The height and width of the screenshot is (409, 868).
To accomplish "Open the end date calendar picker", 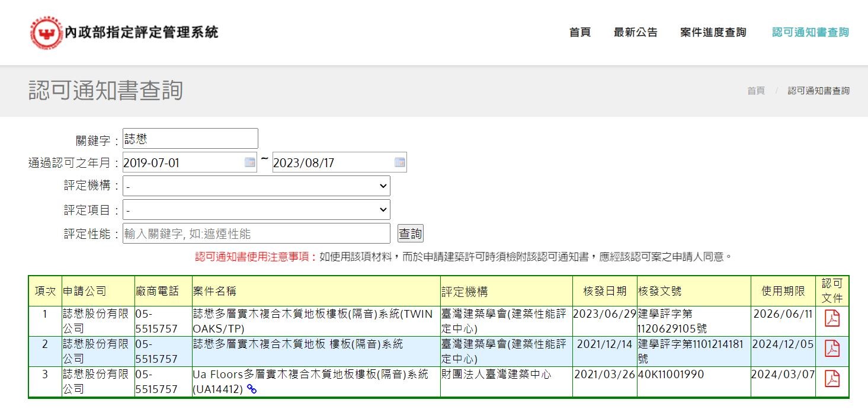I will pos(400,162).
